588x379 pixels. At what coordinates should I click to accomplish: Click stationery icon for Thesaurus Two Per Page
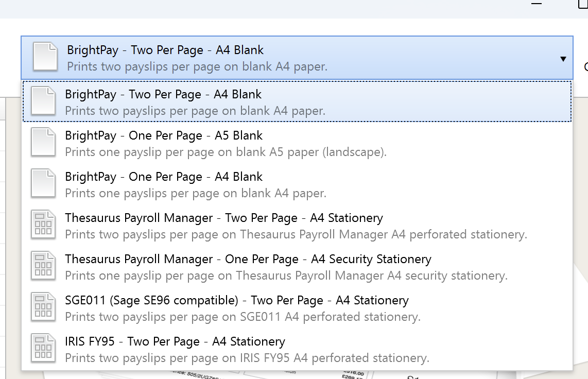click(43, 225)
